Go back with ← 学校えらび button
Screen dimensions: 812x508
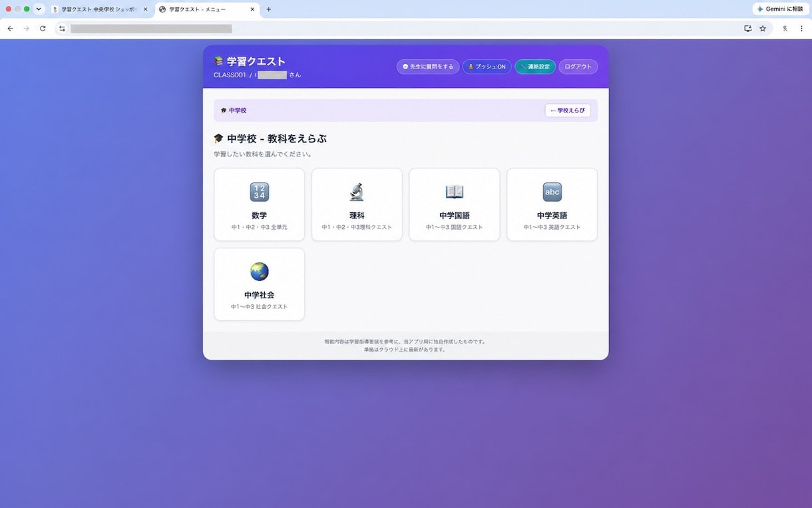pos(568,111)
